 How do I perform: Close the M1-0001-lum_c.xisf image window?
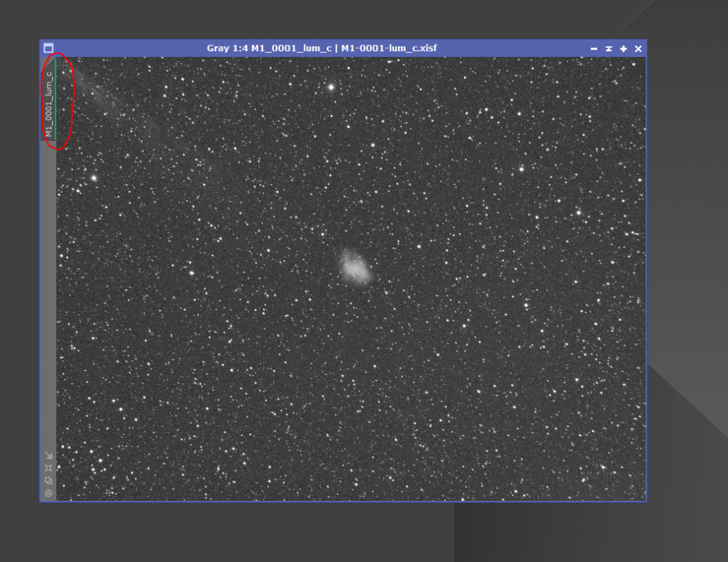[638, 49]
